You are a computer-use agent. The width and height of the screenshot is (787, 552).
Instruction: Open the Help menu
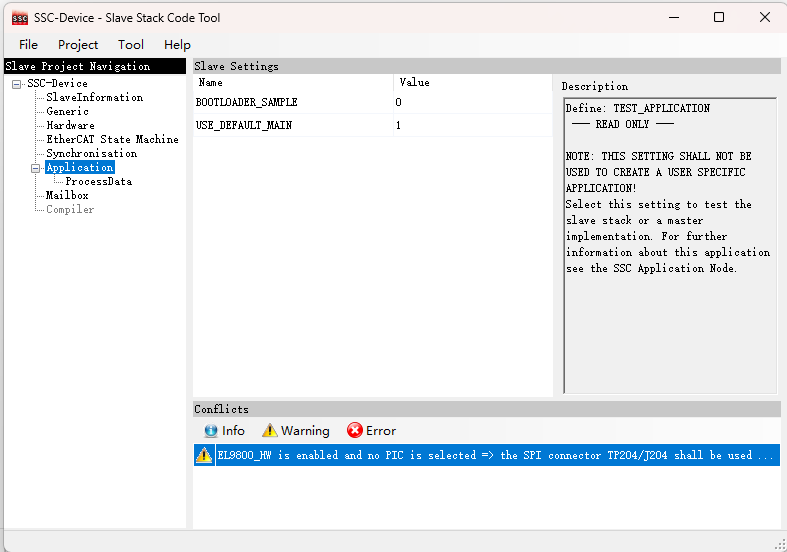click(177, 45)
